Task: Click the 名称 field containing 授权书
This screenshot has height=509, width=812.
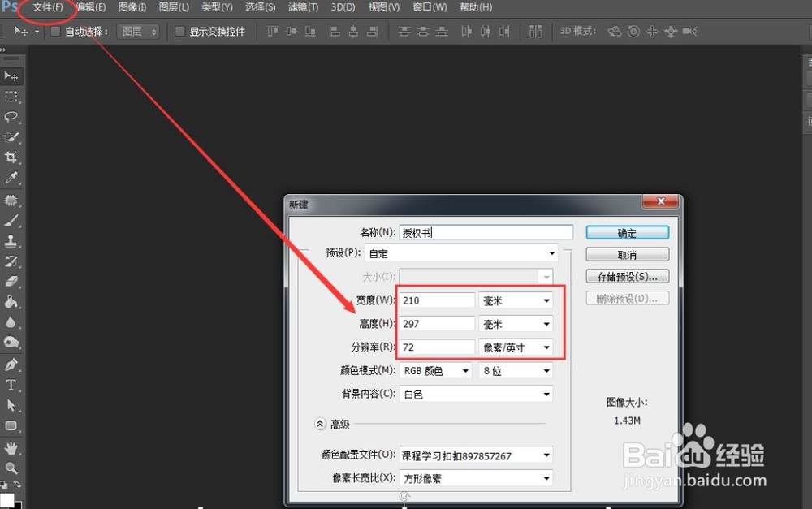Action: [x=486, y=232]
